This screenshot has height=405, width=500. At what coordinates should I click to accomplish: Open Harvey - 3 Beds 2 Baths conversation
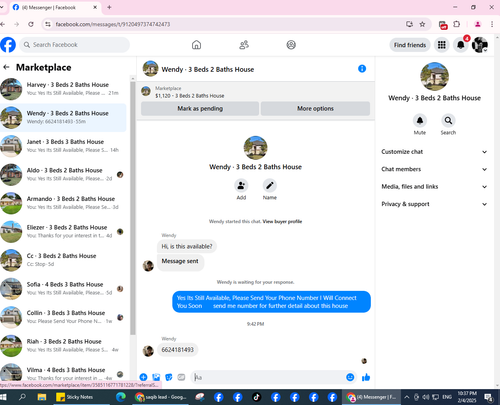pyautogui.click(x=63, y=89)
